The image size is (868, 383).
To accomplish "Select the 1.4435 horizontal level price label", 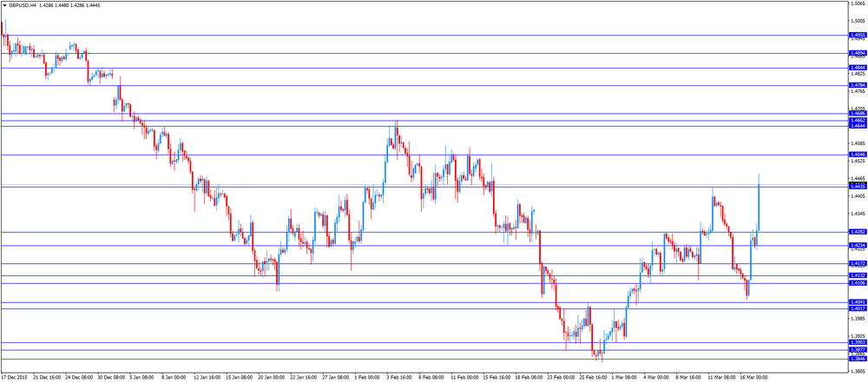I will coord(858,187).
